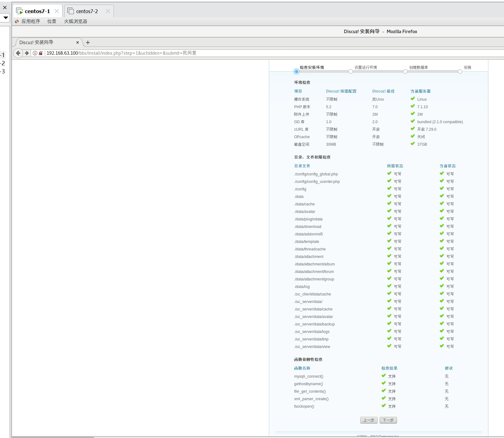Switch to the centos7-1 VM tab
The height and width of the screenshot is (438, 504).
click(37, 11)
